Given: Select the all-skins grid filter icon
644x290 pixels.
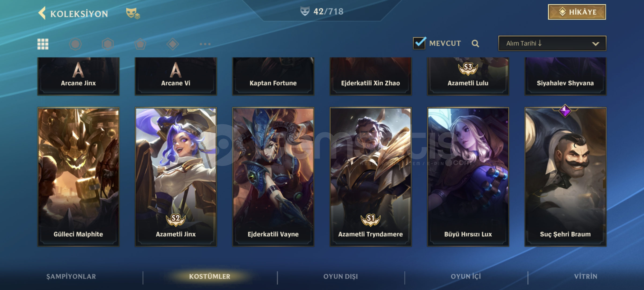Looking at the screenshot, I should coord(43,44).
